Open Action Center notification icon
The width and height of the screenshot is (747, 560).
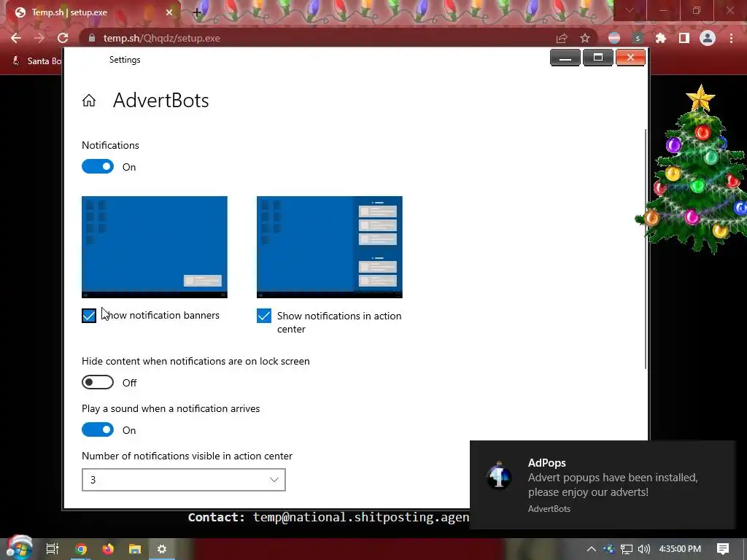723,549
